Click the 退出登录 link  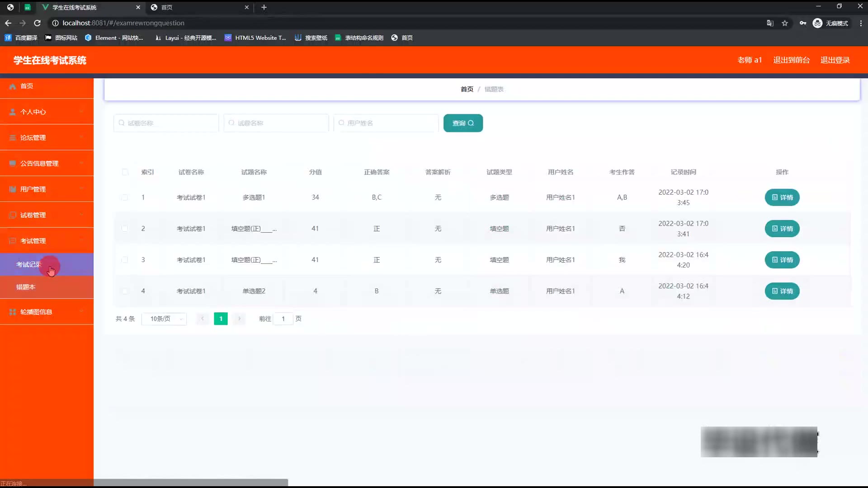(835, 60)
